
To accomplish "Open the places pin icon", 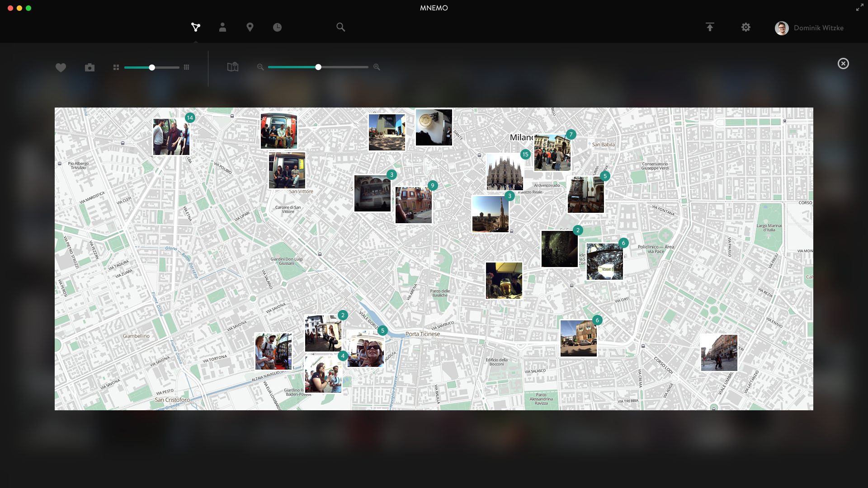I will click(x=250, y=27).
